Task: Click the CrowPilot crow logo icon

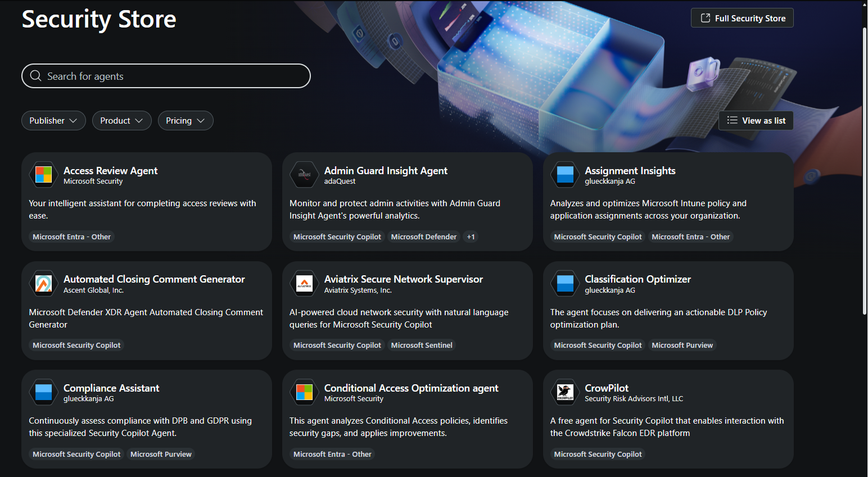Action: point(565,392)
